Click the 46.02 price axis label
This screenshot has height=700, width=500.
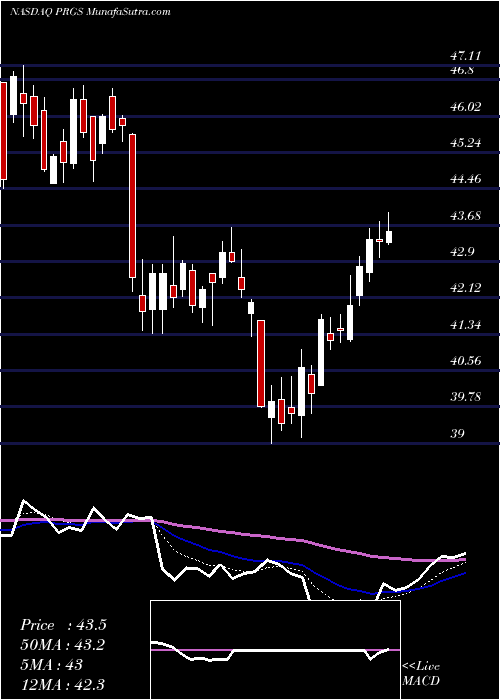pyautogui.click(x=466, y=107)
